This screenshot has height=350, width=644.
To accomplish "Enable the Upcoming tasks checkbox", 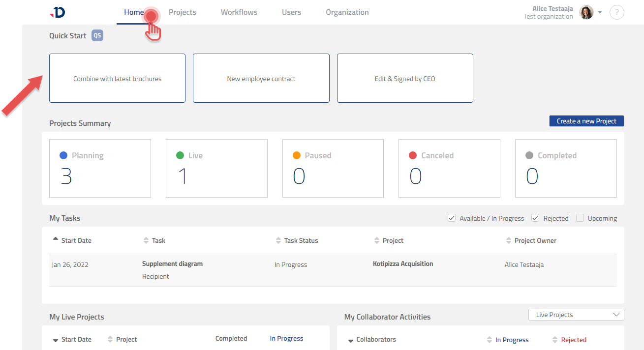I will [x=580, y=218].
